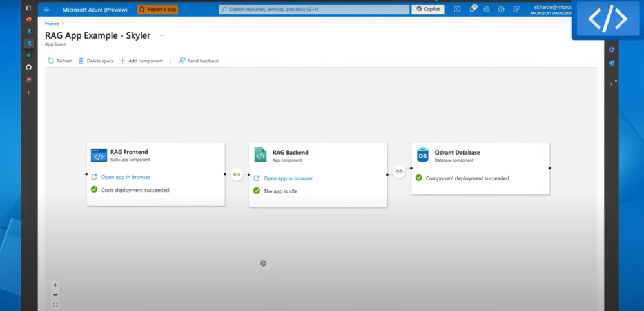Click the Send feedback toolbar label
Image resolution: width=644 pixels, height=311 pixels.
click(x=203, y=61)
